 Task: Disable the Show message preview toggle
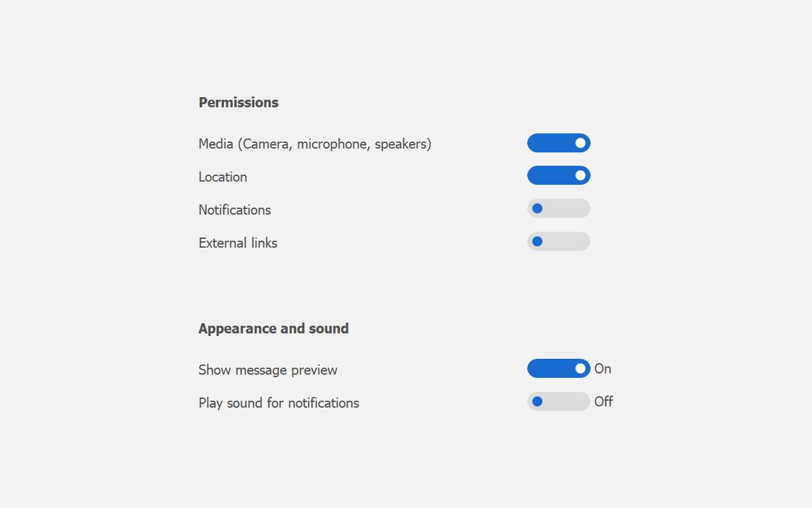click(558, 368)
